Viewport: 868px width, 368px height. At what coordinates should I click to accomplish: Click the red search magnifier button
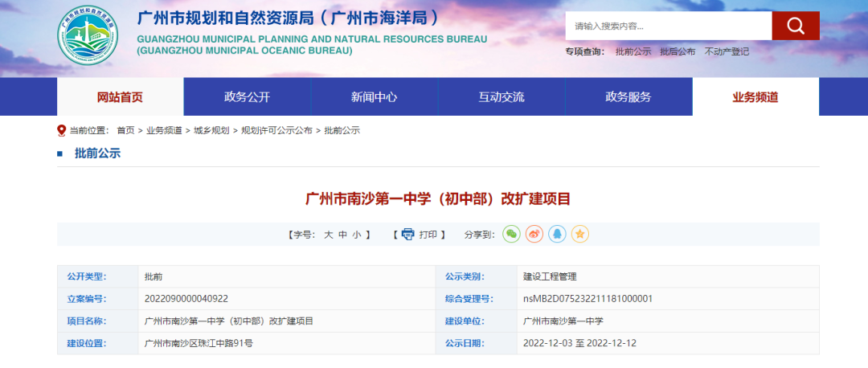coord(795,26)
